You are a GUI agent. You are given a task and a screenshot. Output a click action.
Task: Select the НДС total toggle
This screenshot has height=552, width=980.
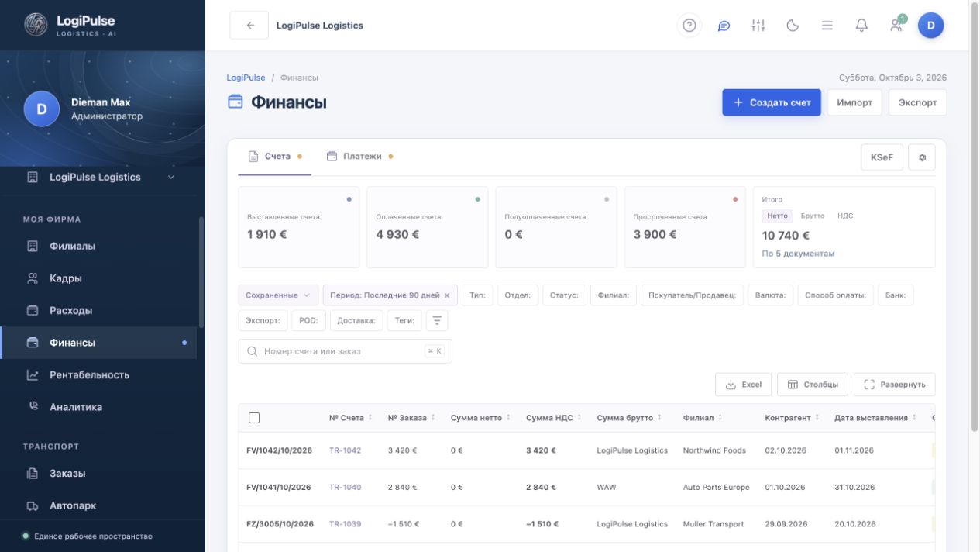click(845, 216)
